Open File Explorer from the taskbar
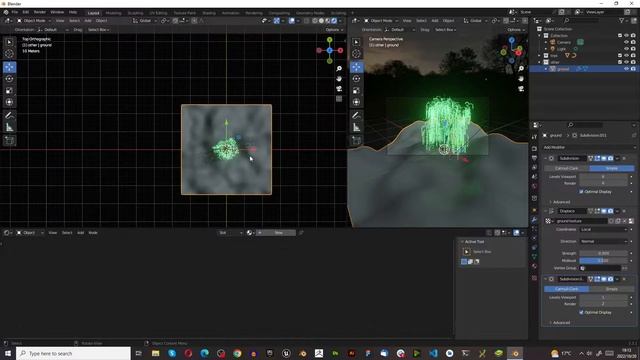The height and width of the screenshot is (360, 640). click(x=156, y=353)
